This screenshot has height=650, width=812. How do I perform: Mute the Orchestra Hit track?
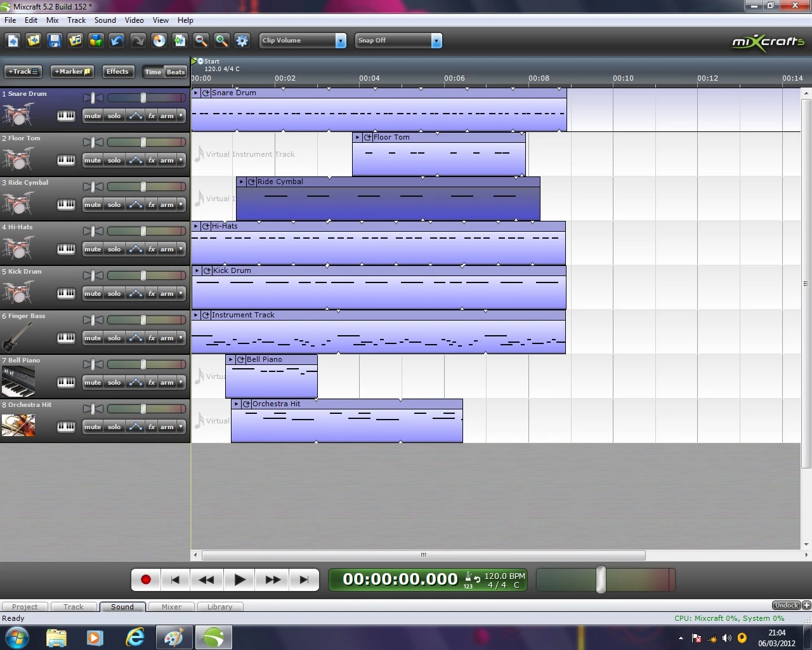[x=93, y=427]
